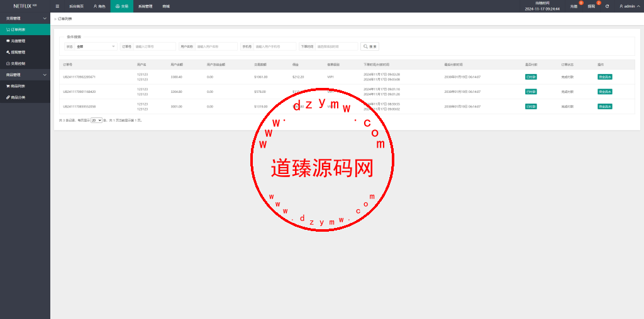The image size is (644, 319).
Task: Click commission value $212.20
Action: click(298, 77)
